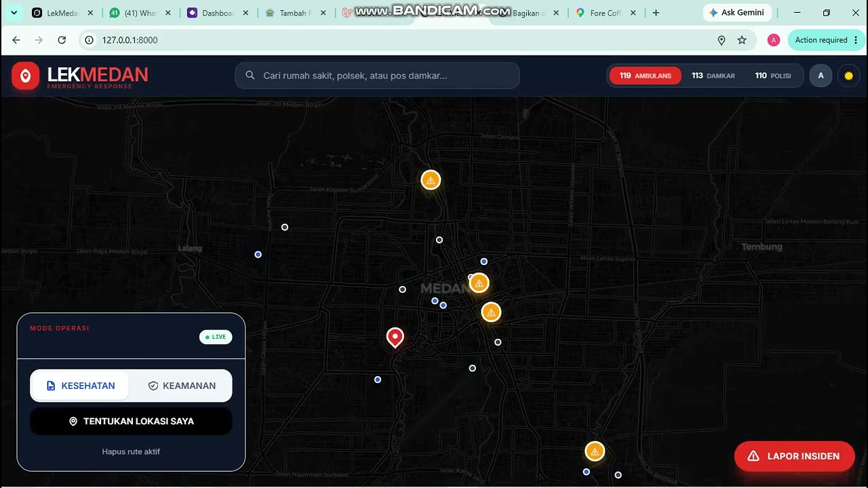Toggle the sun theme icon

pos(848,76)
